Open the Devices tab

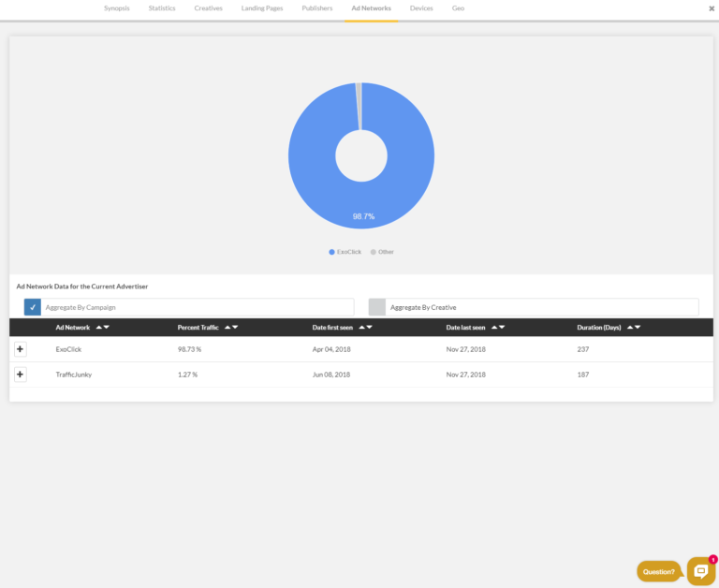(421, 7)
